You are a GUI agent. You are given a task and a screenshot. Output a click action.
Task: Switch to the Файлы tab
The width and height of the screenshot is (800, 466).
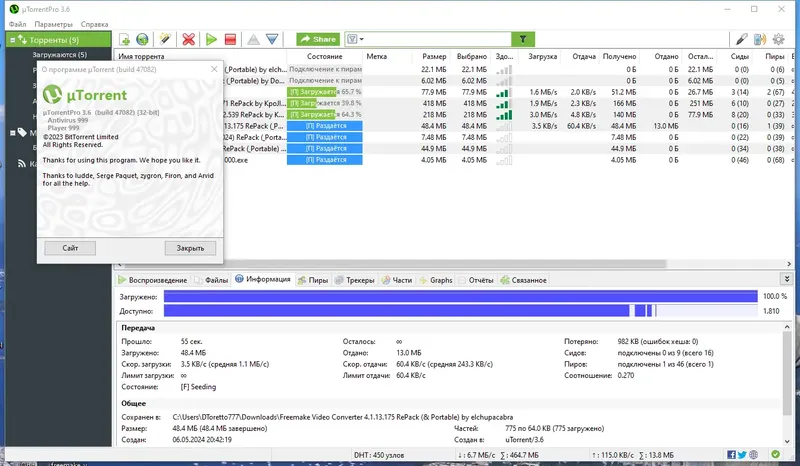pyautogui.click(x=211, y=280)
